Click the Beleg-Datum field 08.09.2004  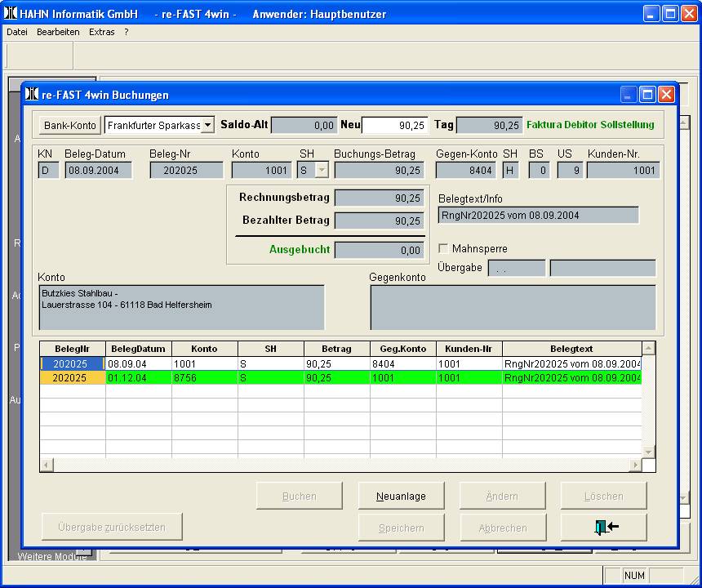99,171
